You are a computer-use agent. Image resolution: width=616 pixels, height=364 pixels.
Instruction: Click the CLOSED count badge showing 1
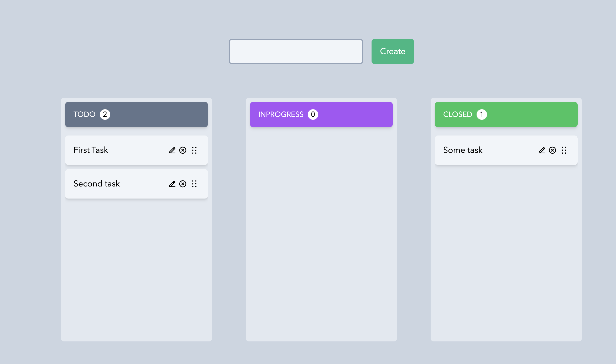coord(482,115)
